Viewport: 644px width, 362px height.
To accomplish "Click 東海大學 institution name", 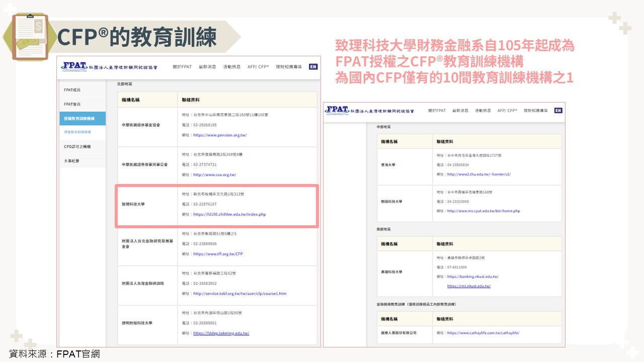I will (389, 165).
